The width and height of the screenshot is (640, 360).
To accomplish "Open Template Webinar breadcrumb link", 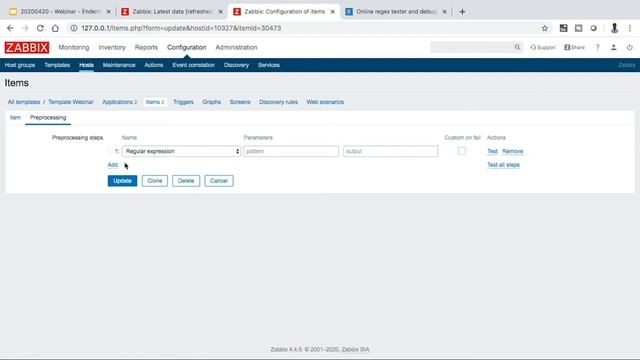I will coord(71,102).
